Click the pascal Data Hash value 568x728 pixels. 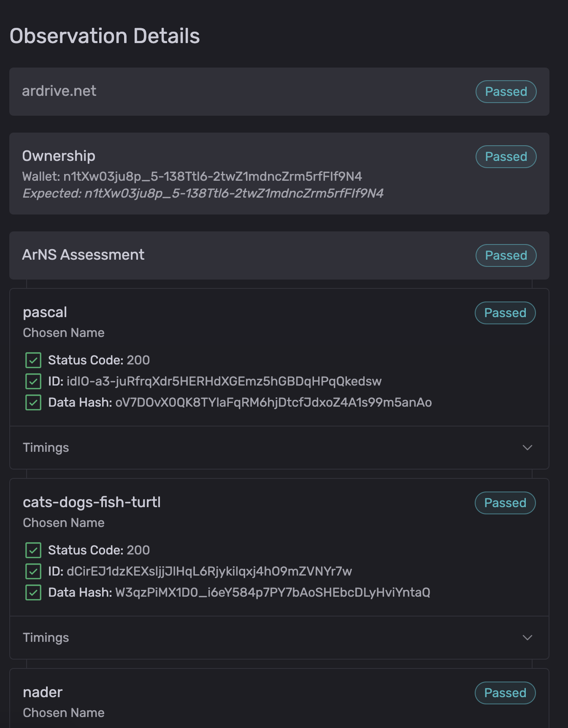coord(273,402)
